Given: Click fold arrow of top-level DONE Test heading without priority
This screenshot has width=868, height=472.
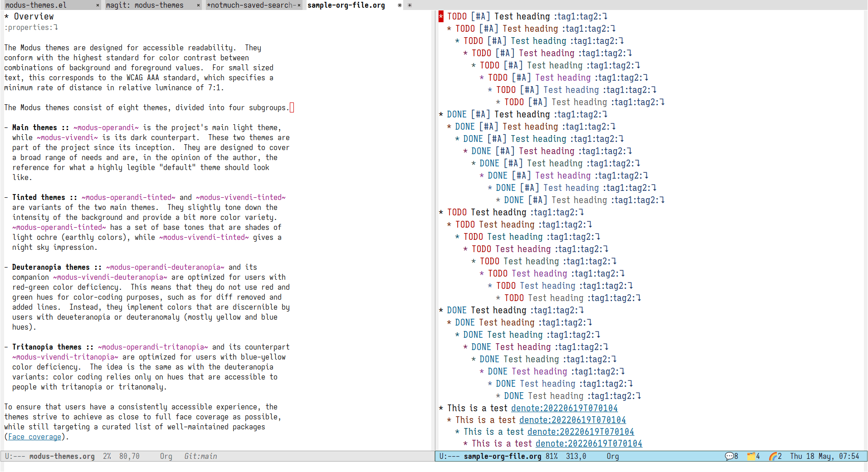Looking at the screenshot, I should [x=581, y=310].
